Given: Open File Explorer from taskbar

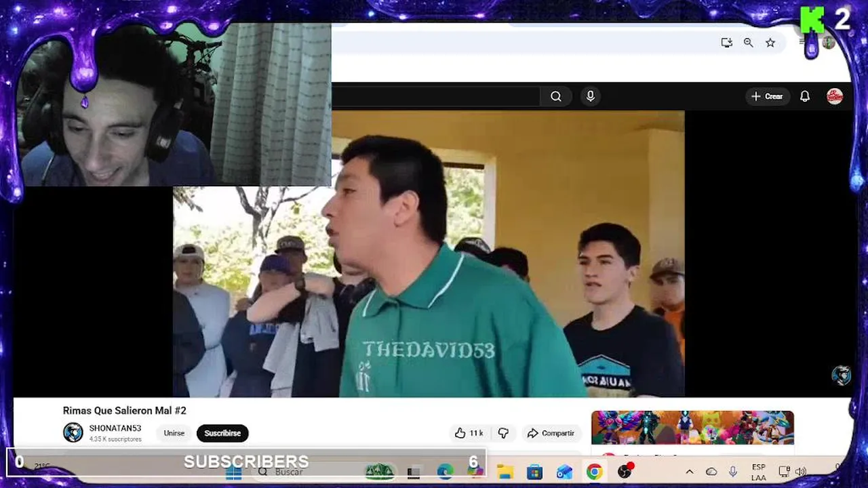Looking at the screenshot, I should coord(505,472).
